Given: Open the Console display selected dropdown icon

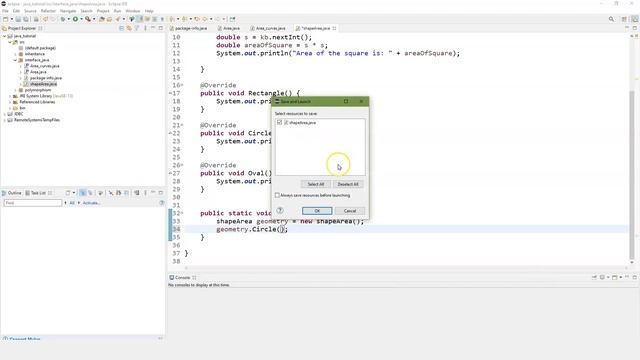Looking at the screenshot, I should tap(602, 278).
